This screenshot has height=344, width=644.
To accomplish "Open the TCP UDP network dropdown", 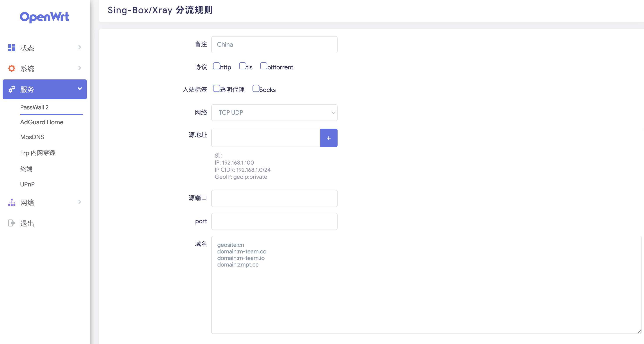I will click(274, 112).
